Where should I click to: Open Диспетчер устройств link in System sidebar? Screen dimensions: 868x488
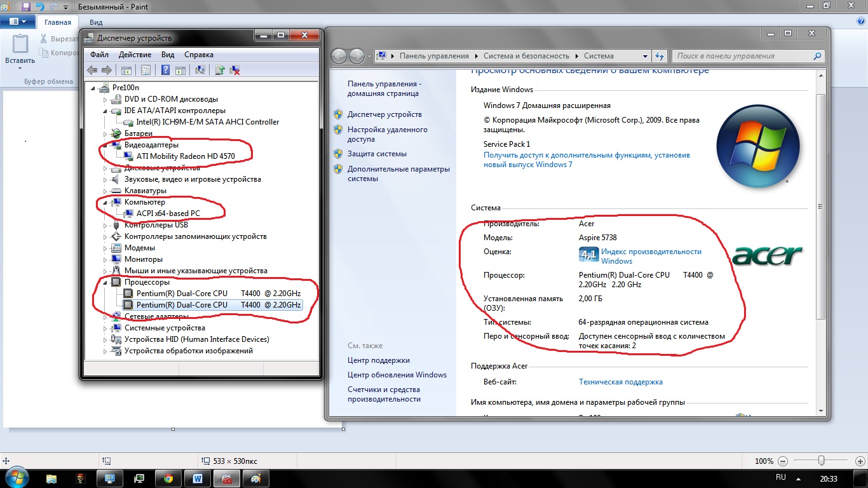pos(384,114)
